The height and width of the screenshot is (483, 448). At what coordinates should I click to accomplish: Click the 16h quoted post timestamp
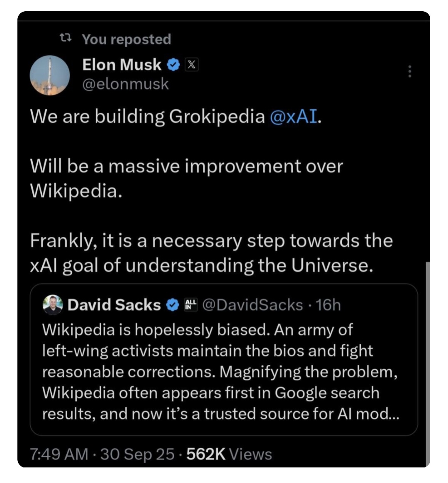point(328,305)
